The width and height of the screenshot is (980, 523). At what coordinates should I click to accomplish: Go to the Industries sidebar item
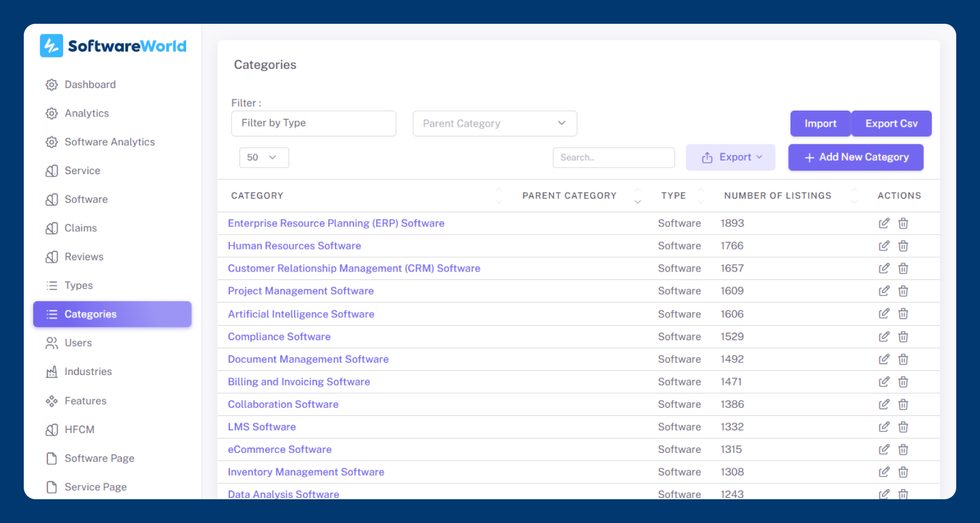pos(88,371)
